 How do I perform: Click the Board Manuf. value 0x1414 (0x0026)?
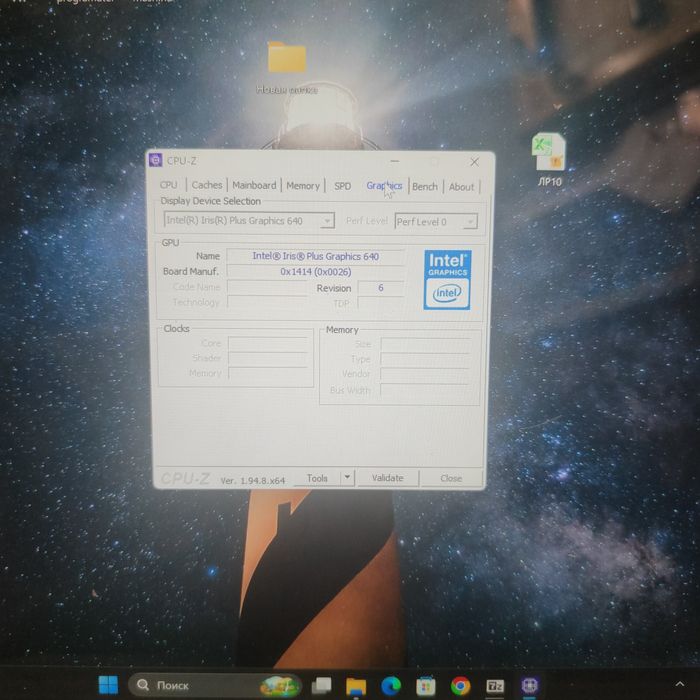315,271
